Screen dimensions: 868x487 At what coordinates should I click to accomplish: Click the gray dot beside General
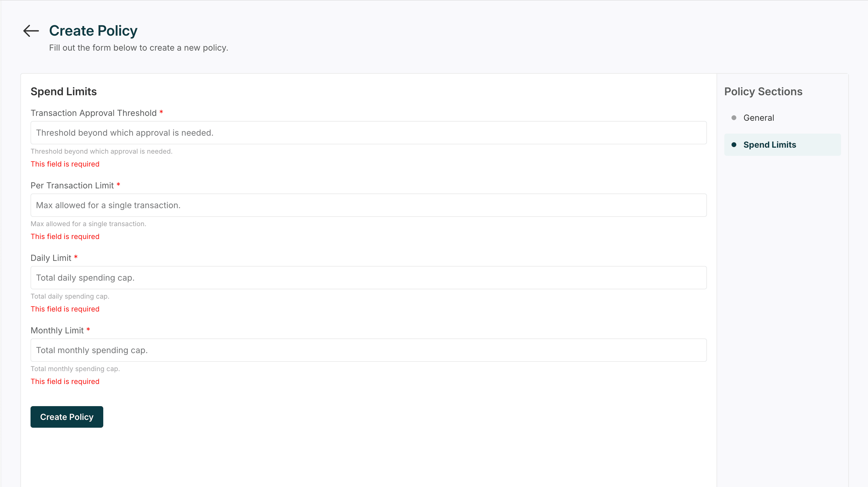pos(734,118)
